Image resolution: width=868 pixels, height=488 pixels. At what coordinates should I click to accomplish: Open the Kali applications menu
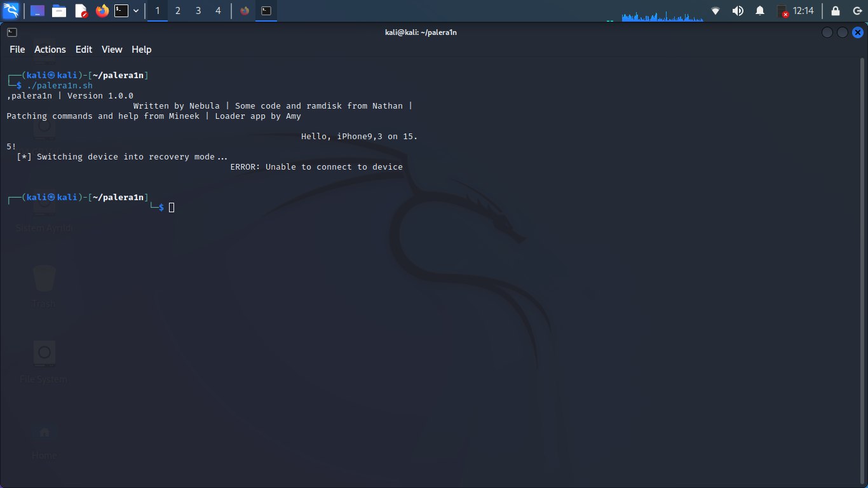pos(10,10)
